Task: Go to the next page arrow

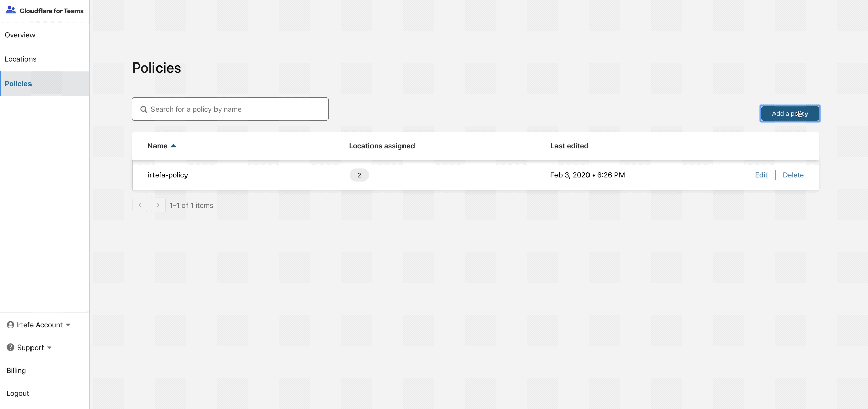Action: click(158, 205)
